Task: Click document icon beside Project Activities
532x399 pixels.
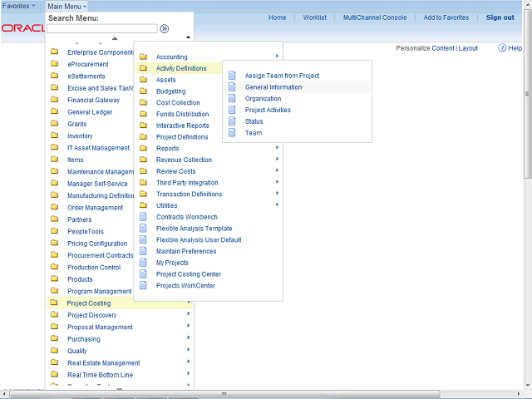Action: (x=232, y=110)
